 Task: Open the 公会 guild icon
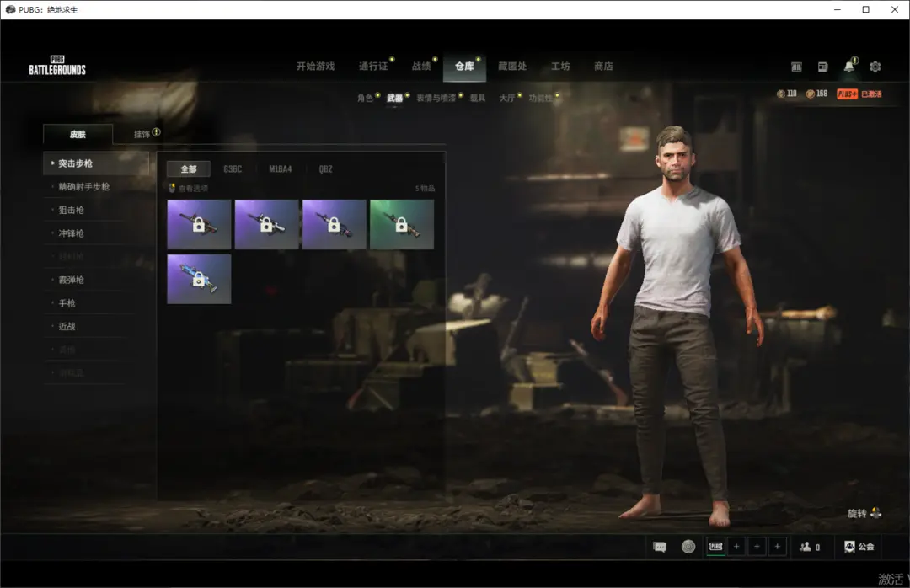click(849, 547)
